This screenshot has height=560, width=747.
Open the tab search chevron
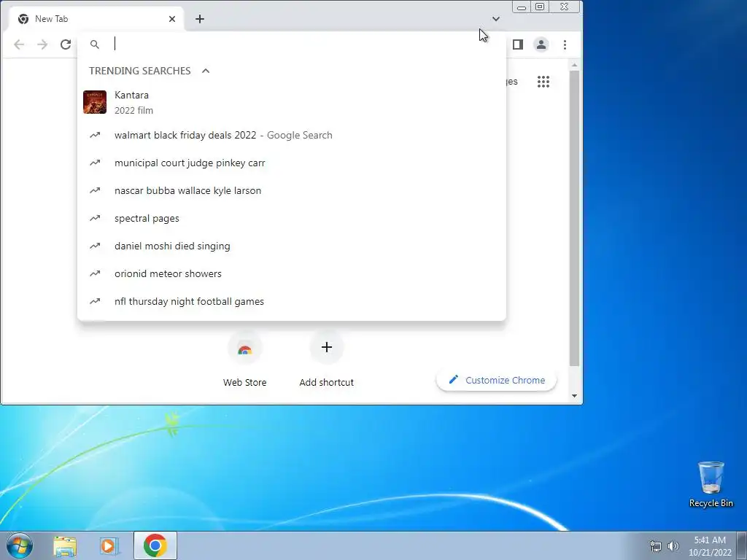pyautogui.click(x=496, y=19)
